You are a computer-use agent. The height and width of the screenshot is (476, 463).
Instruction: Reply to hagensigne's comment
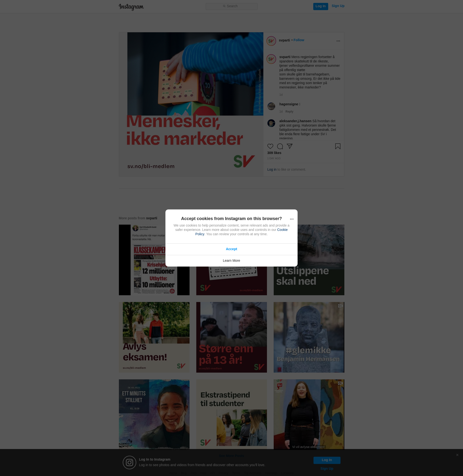[289, 112]
